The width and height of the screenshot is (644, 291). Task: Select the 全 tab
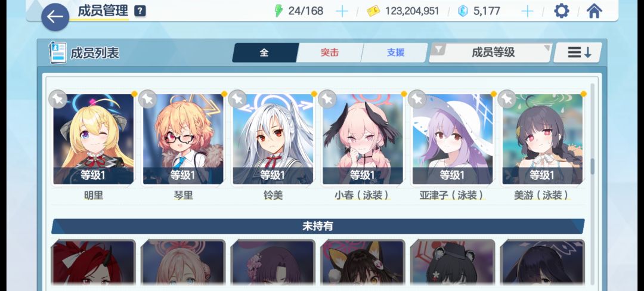(265, 52)
